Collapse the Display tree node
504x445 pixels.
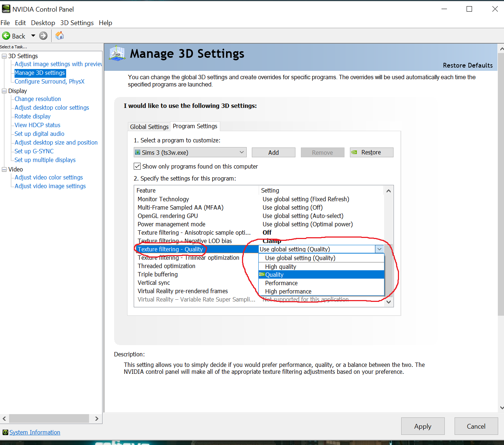coord(4,91)
